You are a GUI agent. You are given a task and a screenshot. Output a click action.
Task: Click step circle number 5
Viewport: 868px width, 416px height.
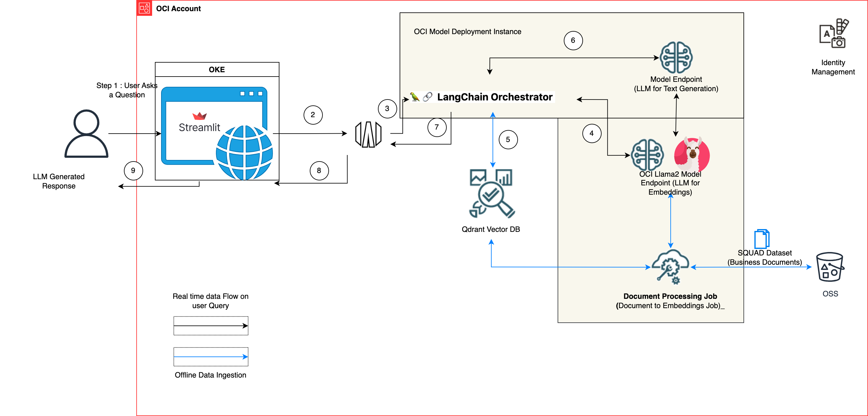pyautogui.click(x=508, y=139)
